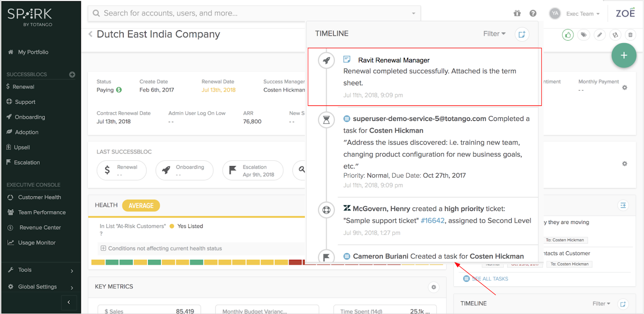The height and width of the screenshot is (314, 644).
Task: Open the Exec Team dropdown
Action: (583, 14)
